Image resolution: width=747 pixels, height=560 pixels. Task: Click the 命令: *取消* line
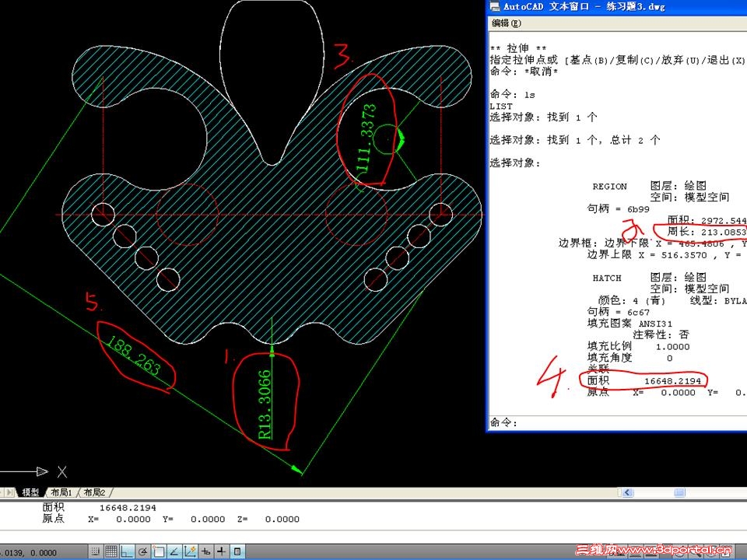[x=524, y=72]
